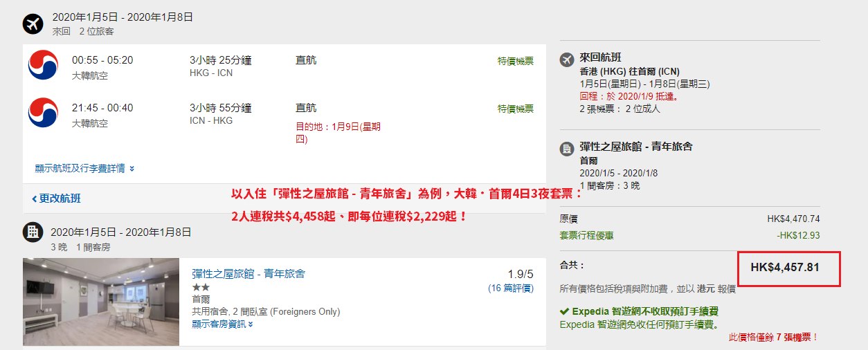The width and height of the screenshot is (868, 350).
Task: Click the green checkmark beside Expedia no-fee notice
Action: click(x=564, y=312)
